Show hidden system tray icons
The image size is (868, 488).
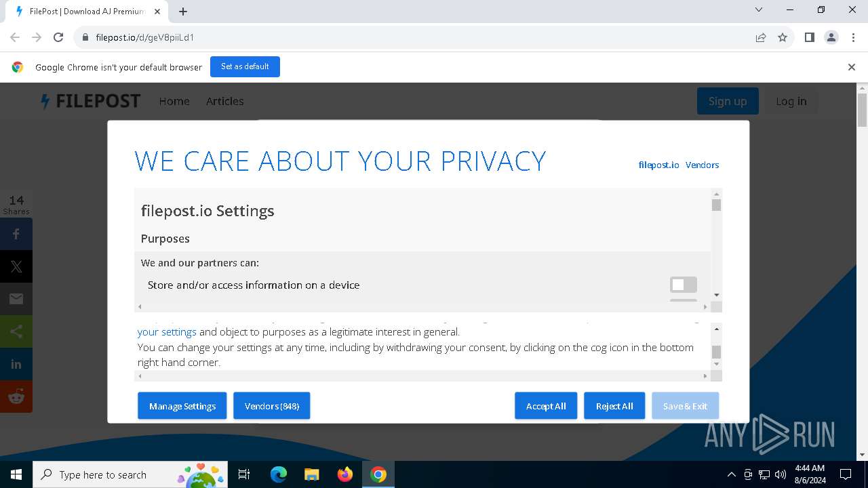732,474
